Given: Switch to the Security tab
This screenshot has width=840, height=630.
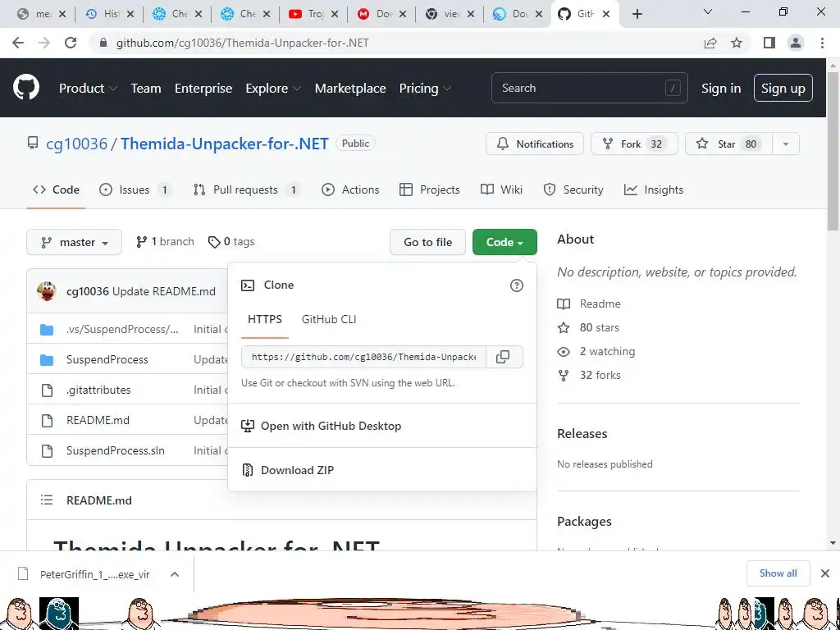Looking at the screenshot, I should pos(573,189).
